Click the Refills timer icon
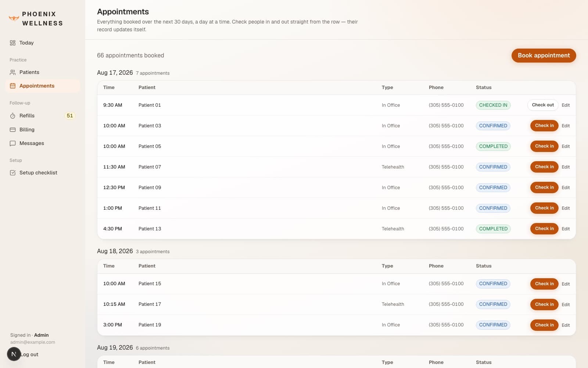The width and height of the screenshot is (588, 368). (12, 116)
